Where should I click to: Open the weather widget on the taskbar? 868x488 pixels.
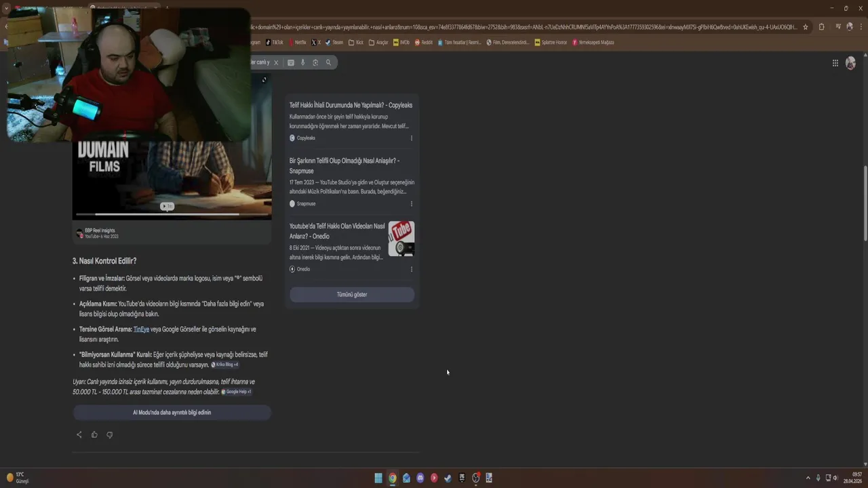tap(18, 478)
